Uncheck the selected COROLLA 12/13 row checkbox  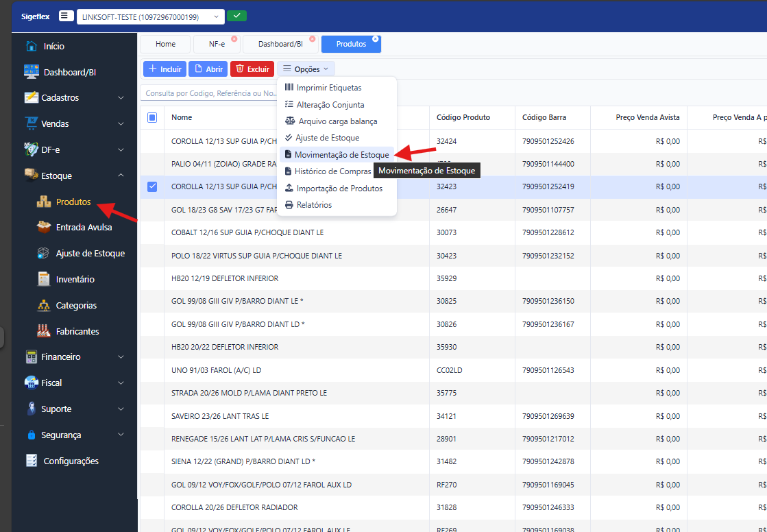click(152, 186)
